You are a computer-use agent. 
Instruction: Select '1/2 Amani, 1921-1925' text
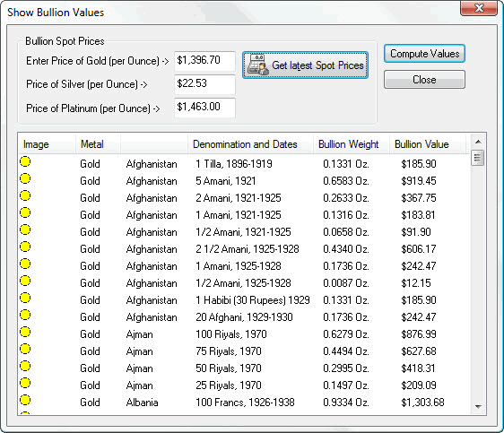click(x=243, y=232)
